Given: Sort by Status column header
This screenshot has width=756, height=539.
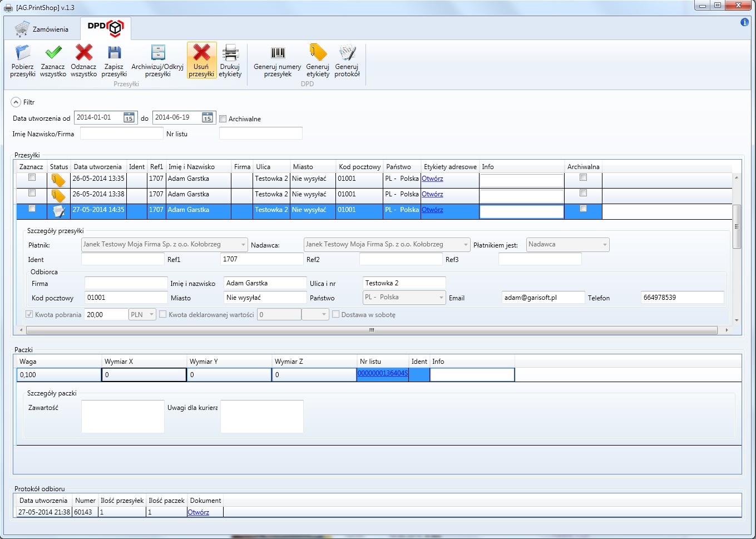Looking at the screenshot, I should [59, 167].
